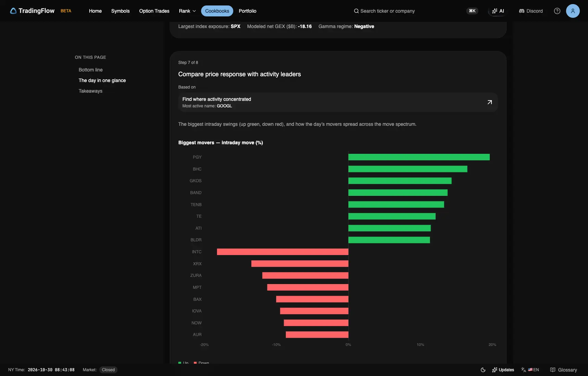The image size is (588, 376).
Task: Open the Portfolio page
Action: click(x=247, y=11)
